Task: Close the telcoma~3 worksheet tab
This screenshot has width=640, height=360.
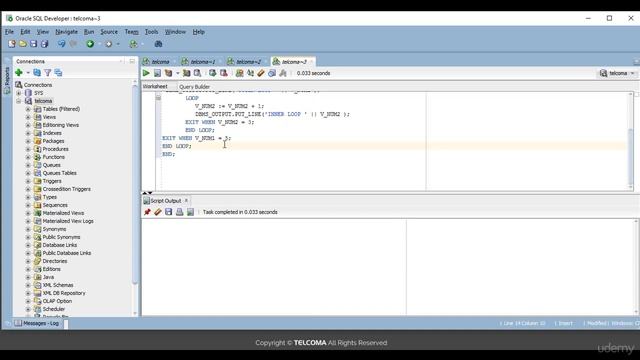Action: coord(311,62)
